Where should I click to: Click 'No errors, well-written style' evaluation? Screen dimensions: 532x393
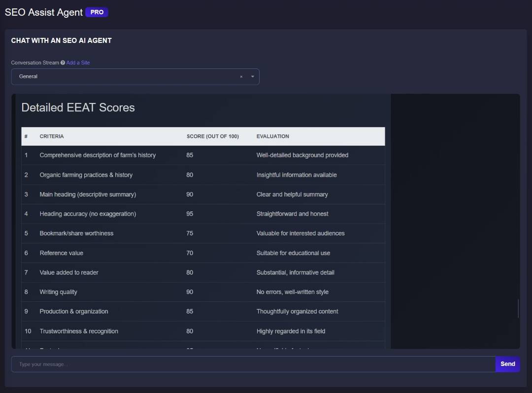[x=293, y=292]
